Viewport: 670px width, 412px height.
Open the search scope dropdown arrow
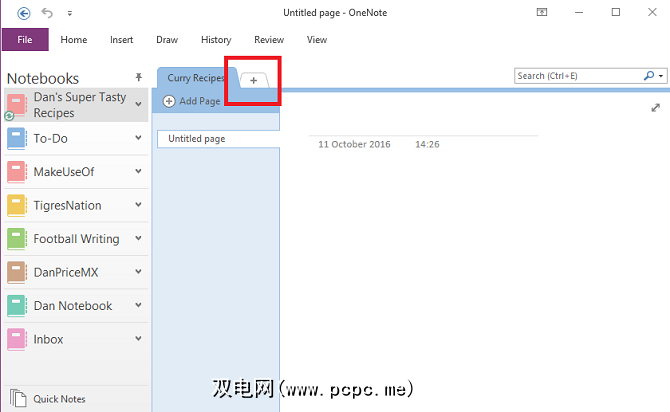click(661, 76)
